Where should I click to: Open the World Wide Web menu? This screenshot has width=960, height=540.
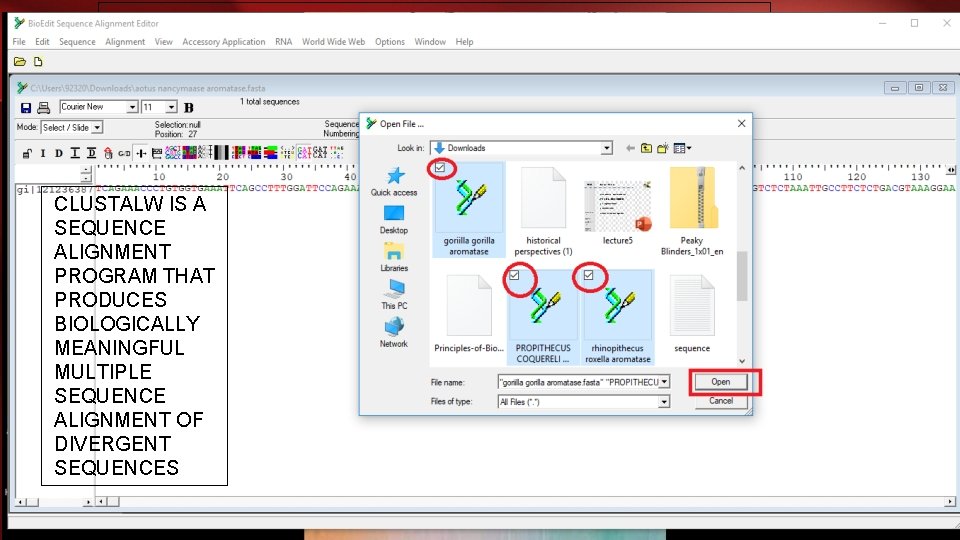(333, 42)
